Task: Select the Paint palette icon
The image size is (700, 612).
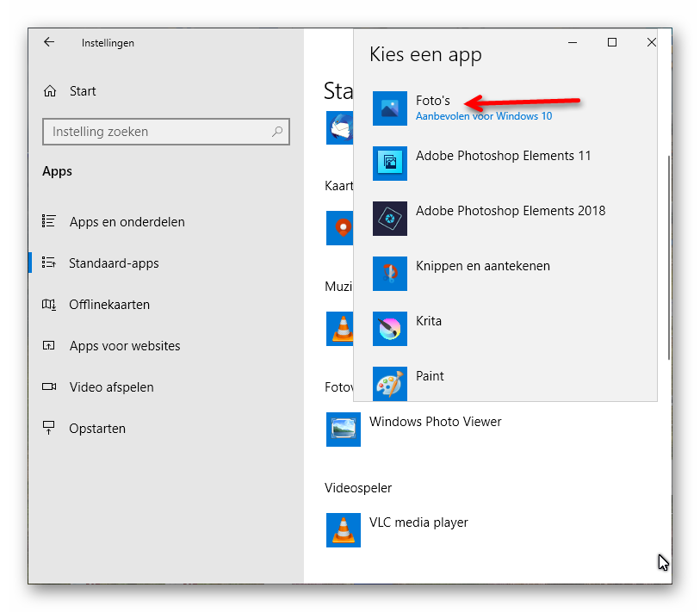Action: (390, 384)
